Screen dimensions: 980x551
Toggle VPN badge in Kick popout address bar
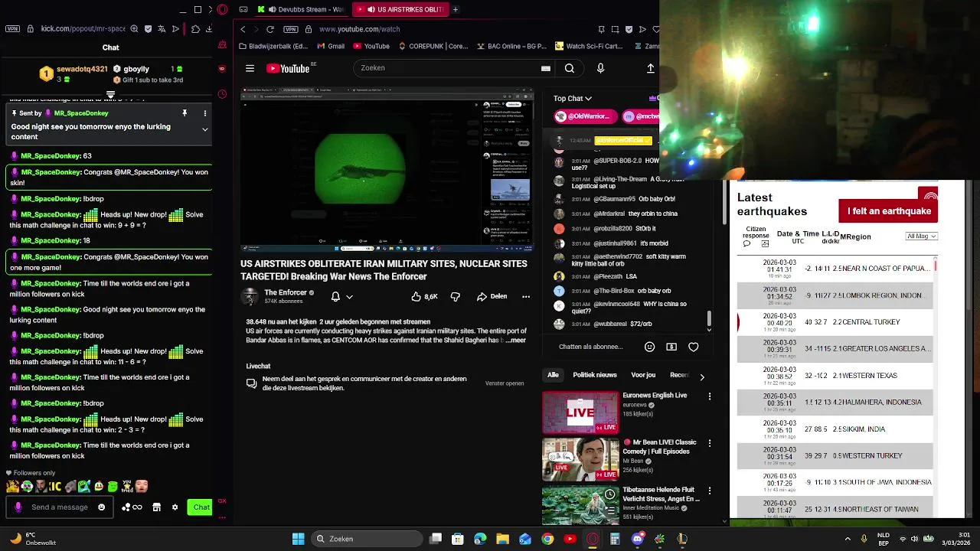coord(12,29)
